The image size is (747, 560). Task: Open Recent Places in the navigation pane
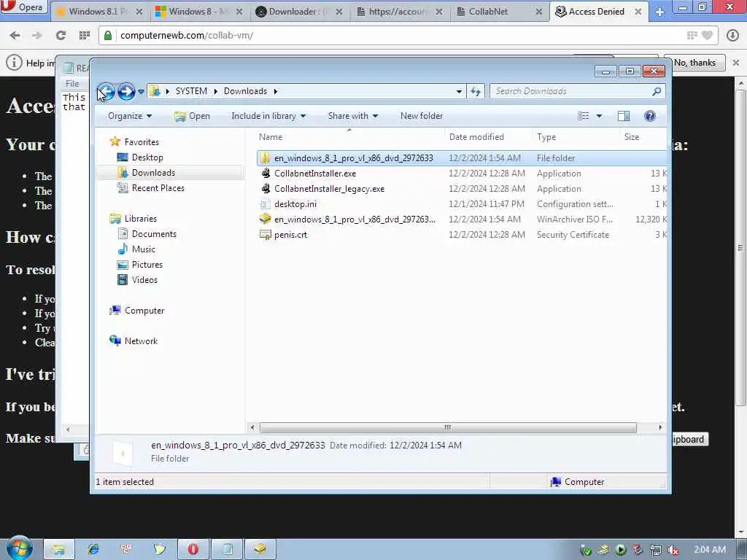158,187
